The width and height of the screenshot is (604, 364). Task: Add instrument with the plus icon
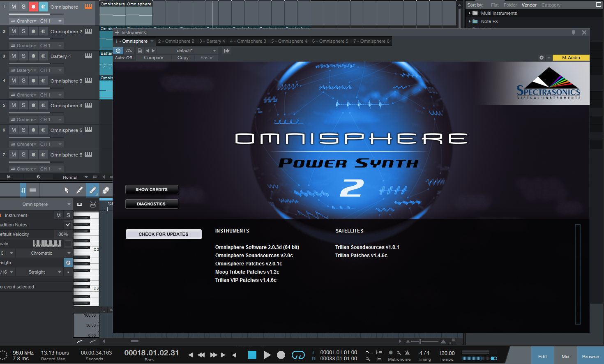[x=117, y=32]
